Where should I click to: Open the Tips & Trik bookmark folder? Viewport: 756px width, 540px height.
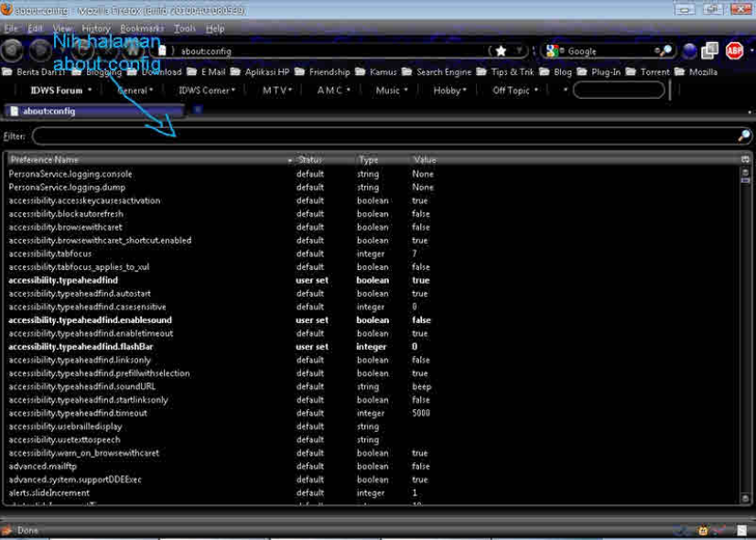pyautogui.click(x=505, y=71)
